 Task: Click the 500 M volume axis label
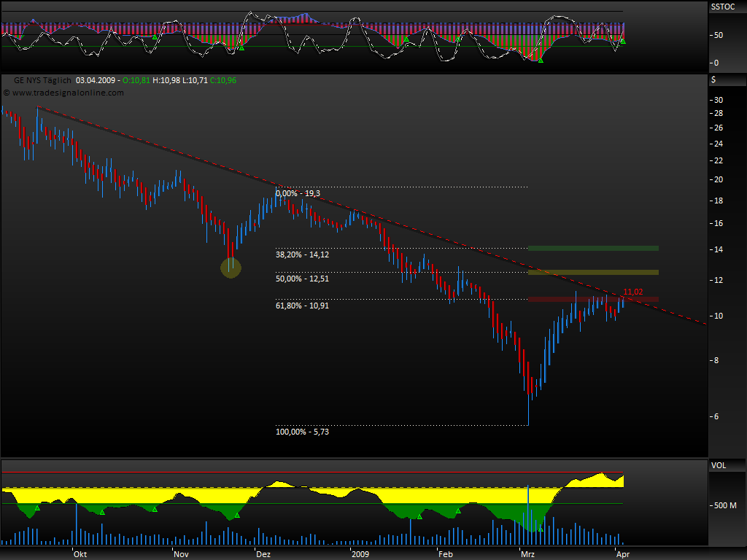[x=725, y=505]
